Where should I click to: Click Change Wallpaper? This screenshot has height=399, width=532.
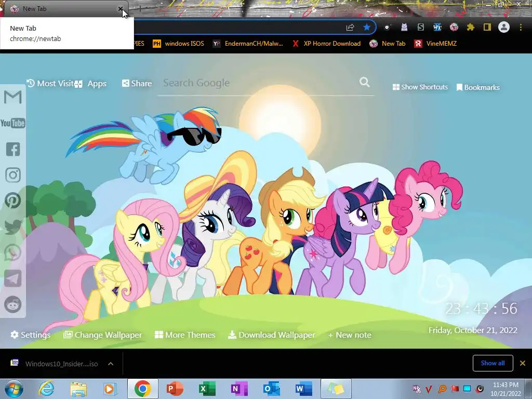click(103, 335)
